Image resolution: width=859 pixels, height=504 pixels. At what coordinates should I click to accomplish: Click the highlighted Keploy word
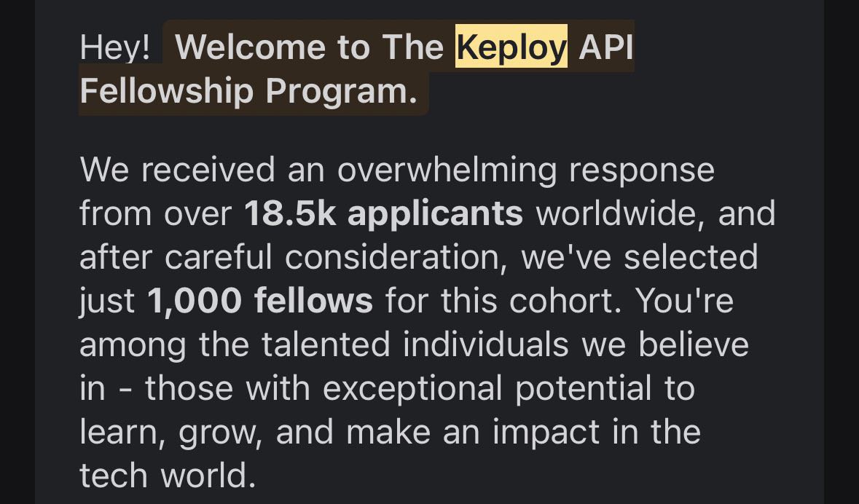pyautogui.click(x=511, y=48)
